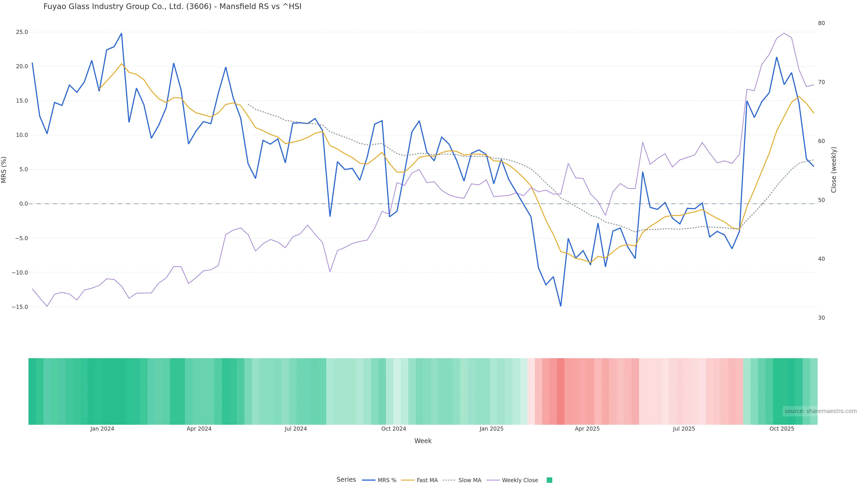Click the green square legend swatch
Image resolution: width=868 pixels, height=488 pixels.
549,480
